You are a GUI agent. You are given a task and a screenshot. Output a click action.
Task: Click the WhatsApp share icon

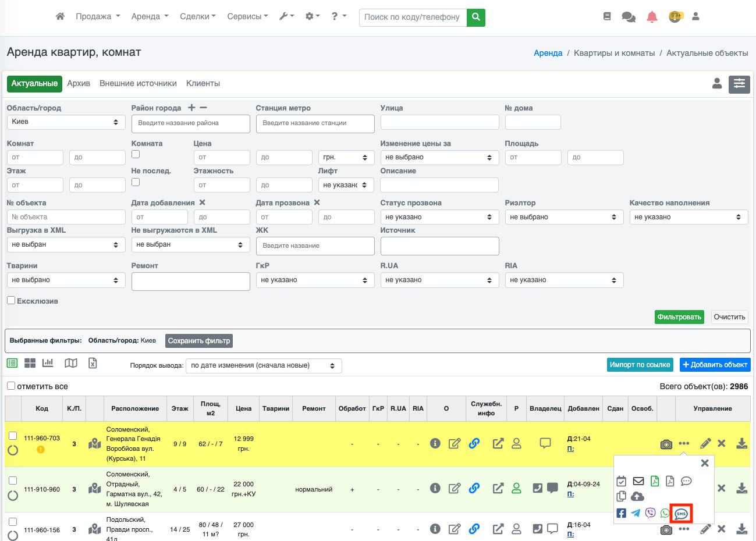point(665,513)
